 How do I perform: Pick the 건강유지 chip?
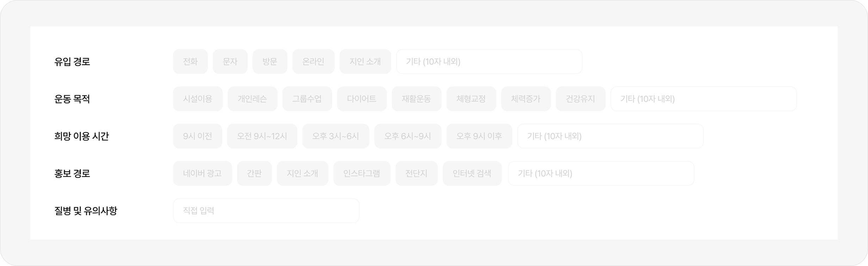pyautogui.click(x=580, y=99)
